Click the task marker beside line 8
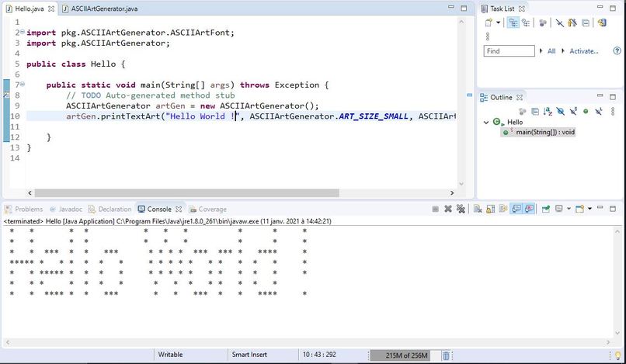The image size is (626, 364). coord(6,95)
